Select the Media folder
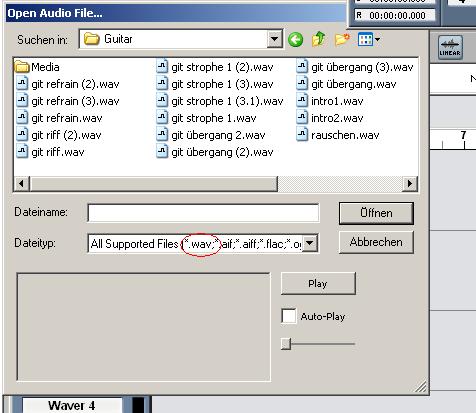This screenshot has width=476, height=413. pyautogui.click(x=37, y=67)
